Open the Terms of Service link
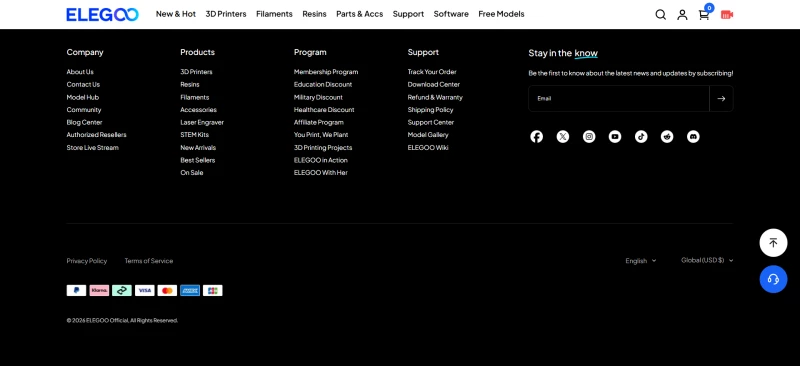 [x=149, y=261]
